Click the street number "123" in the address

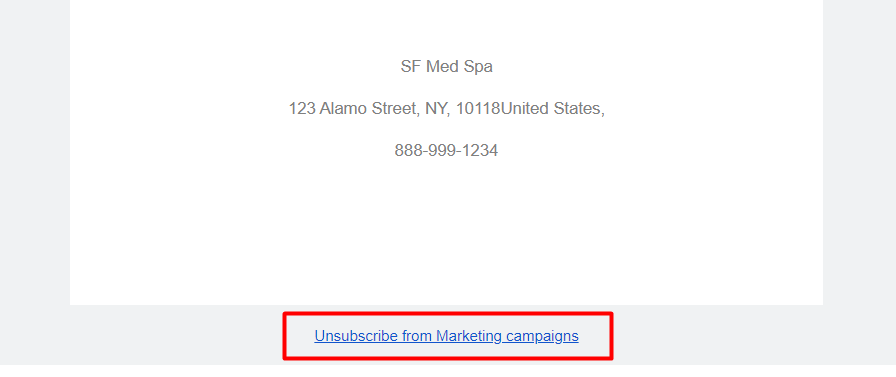click(x=302, y=109)
